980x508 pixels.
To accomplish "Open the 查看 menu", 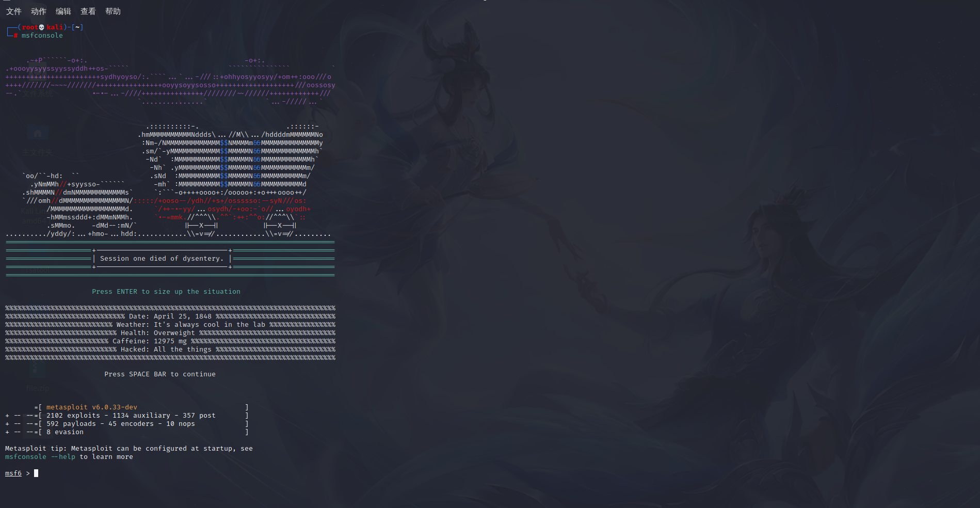I will click(88, 11).
